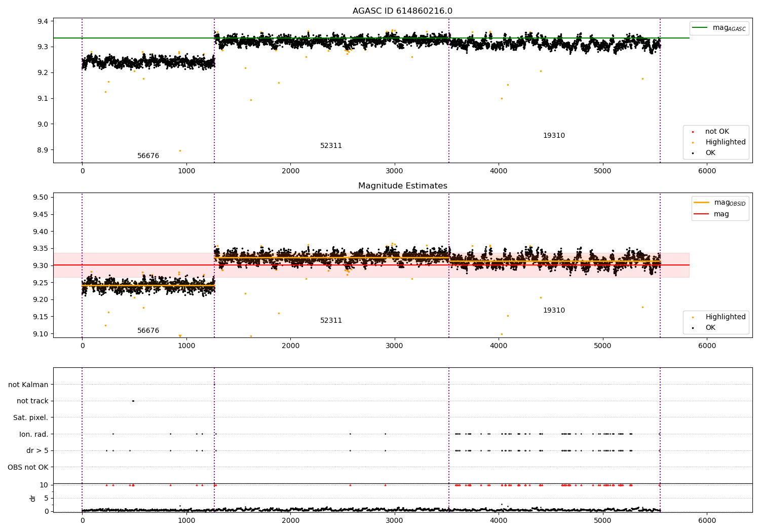Click the '9.10' y-axis tick of the middle plot
Image resolution: width=760 pixels, height=532 pixels.
coord(40,334)
